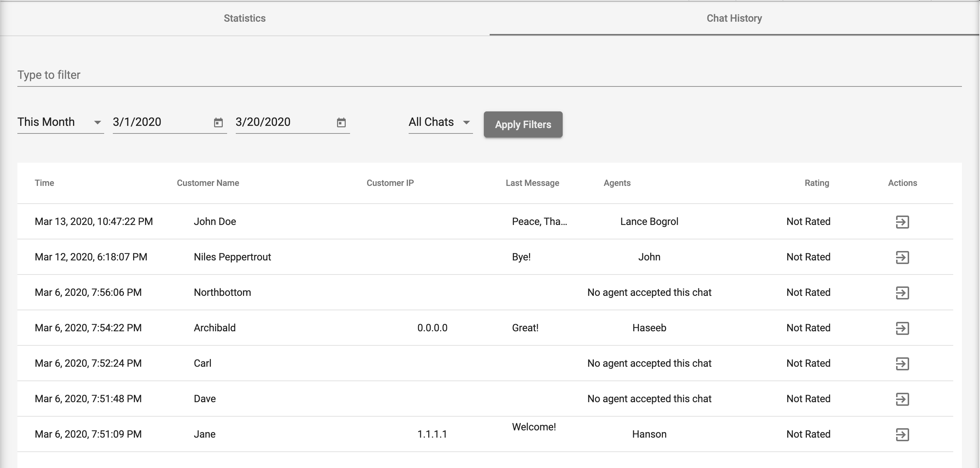980x468 pixels.
Task: Click Not Rated in John Doe row
Action: coord(809,221)
